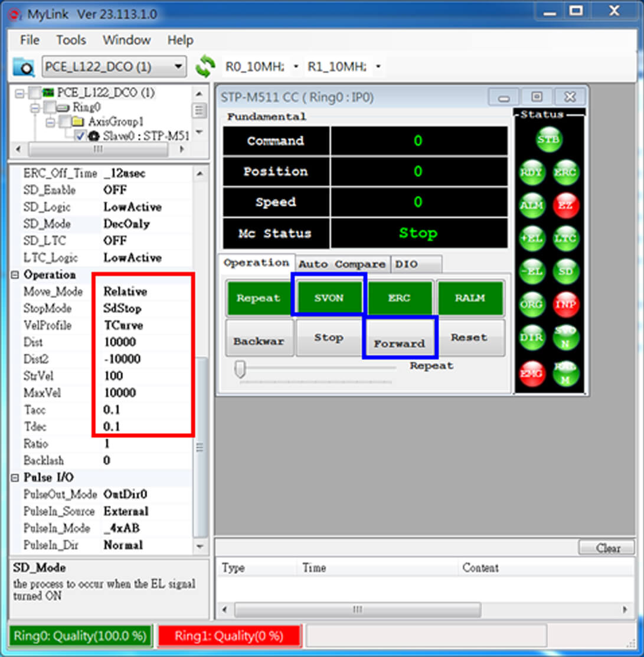
Task: Toggle the Ring0 checkbox in tree
Action: point(50,107)
